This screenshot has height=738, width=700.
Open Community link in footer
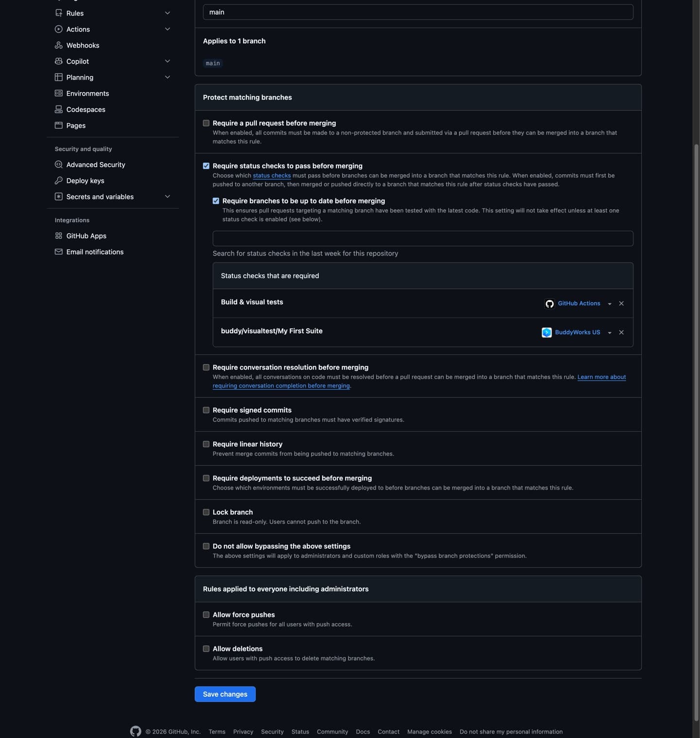tap(332, 732)
